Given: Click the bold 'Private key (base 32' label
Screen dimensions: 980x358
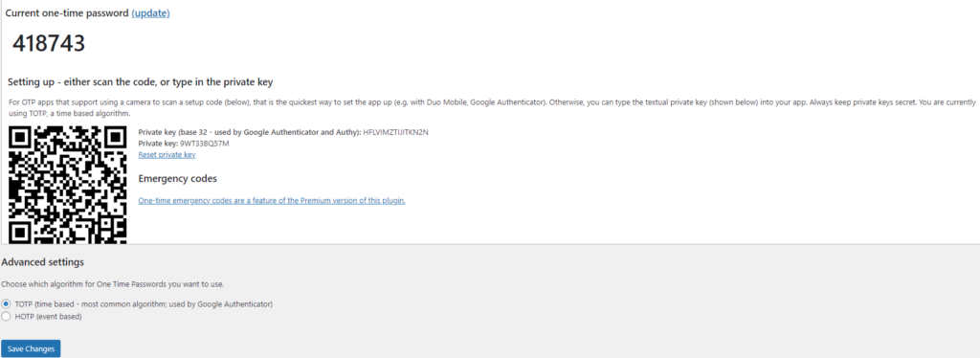Looking at the screenshot, I should pyautogui.click(x=250, y=132).
